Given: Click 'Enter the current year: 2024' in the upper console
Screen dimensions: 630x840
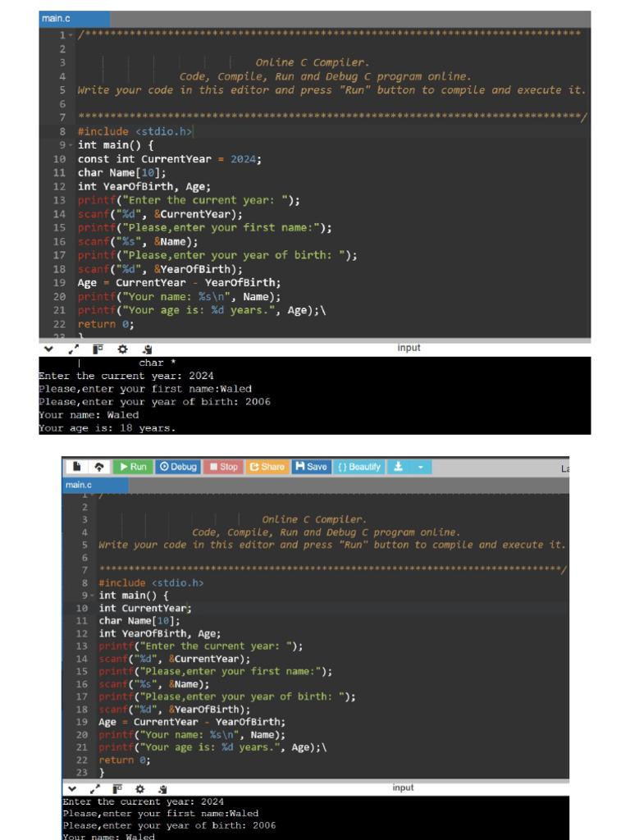Looking at the screenshot, I should tap(126, 376).
